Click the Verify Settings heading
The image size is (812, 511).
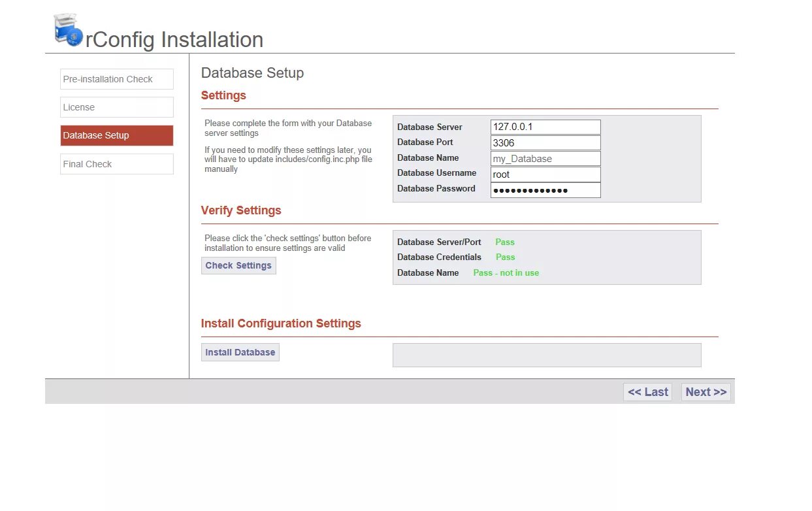[241, 210]
